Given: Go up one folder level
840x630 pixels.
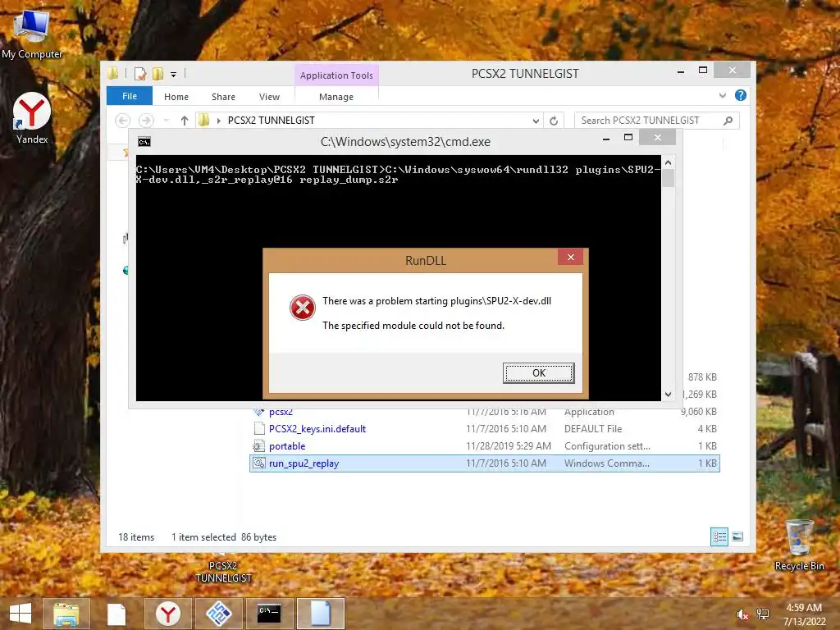Looking at the screenshot, I should [185, 121].
